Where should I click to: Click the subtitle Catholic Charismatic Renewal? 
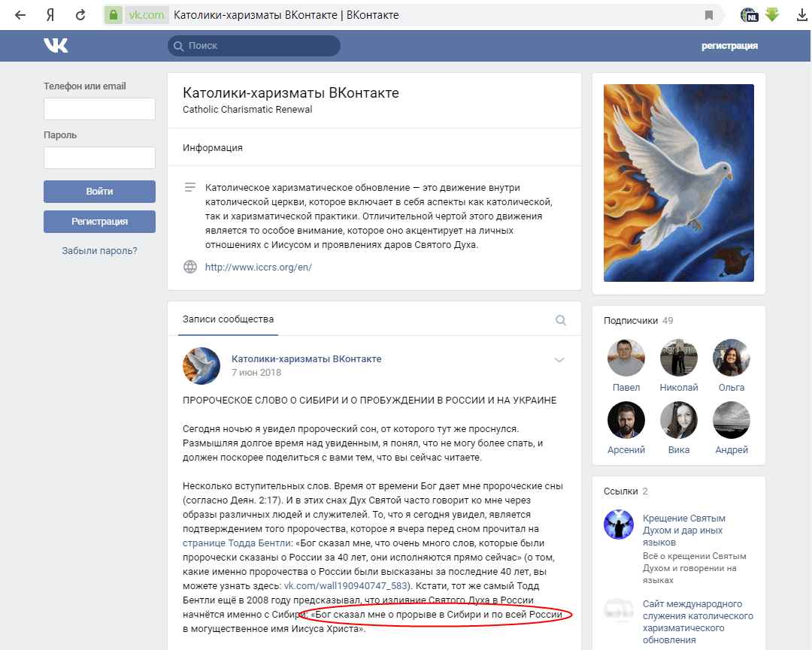click(247, 109)
